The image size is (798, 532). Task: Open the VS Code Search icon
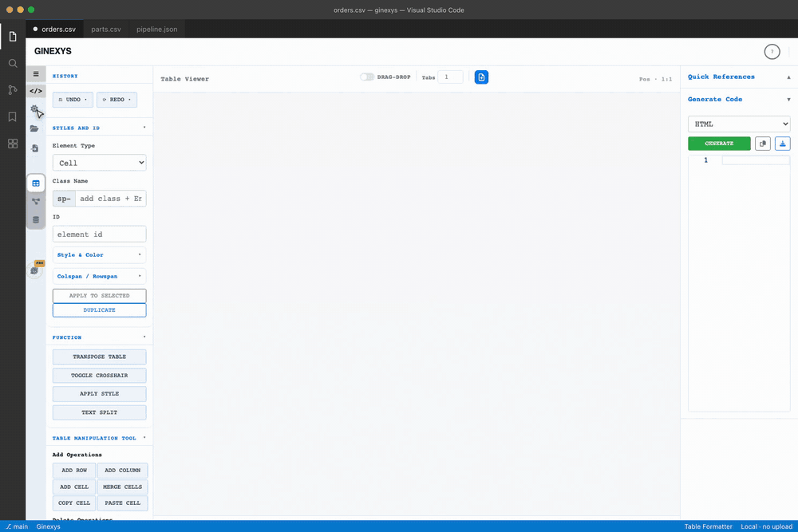[x=13, y=64]
